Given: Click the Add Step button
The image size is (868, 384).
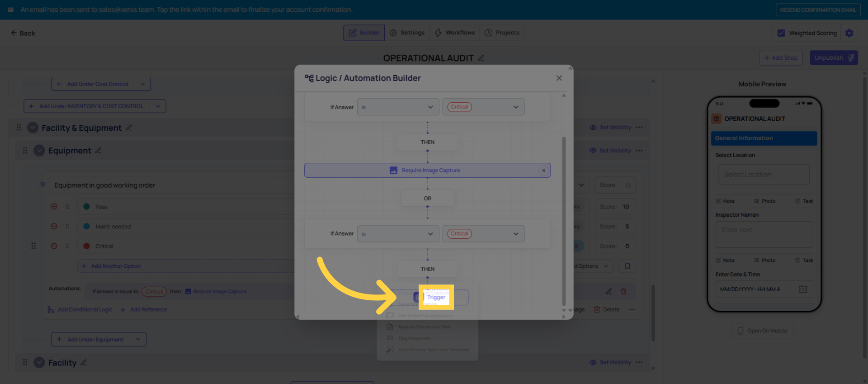Looking at the screenshot, I should click(781, 58).
